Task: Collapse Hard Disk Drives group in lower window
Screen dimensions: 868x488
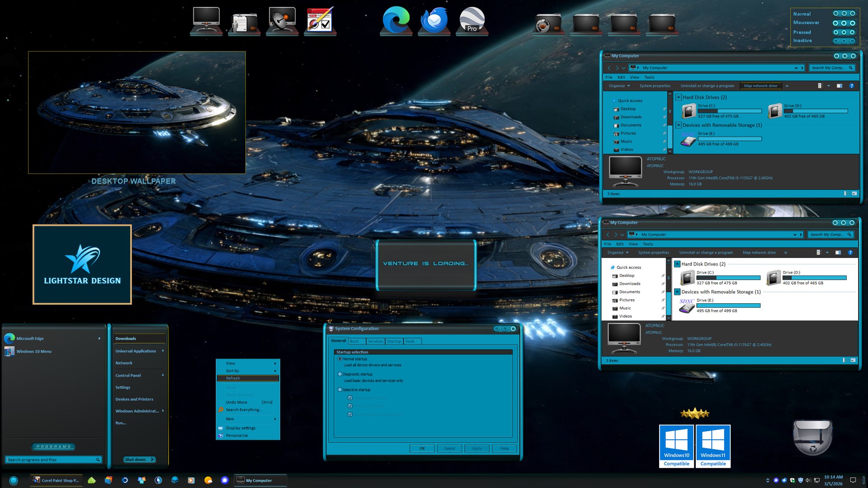Action: pyautogui.click(x=677, y=264)
